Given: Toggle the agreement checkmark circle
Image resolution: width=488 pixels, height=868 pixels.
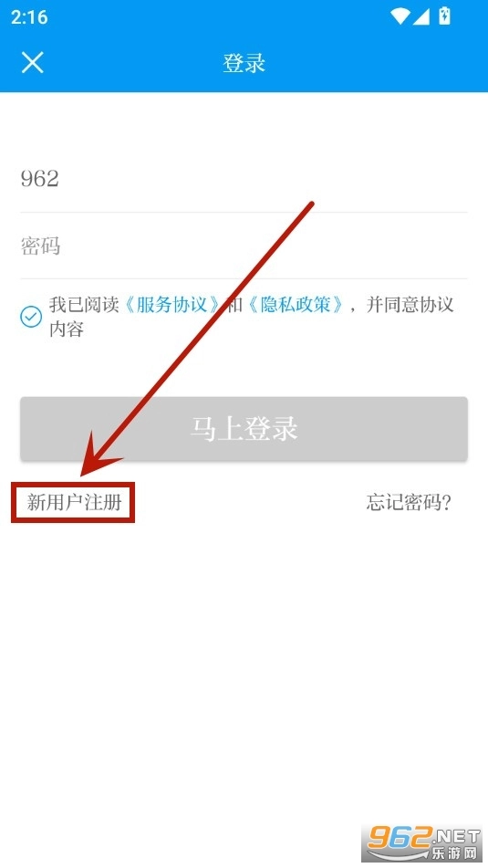Looking at the screenshot, I should pyautogui.click(x=31, y=317).
